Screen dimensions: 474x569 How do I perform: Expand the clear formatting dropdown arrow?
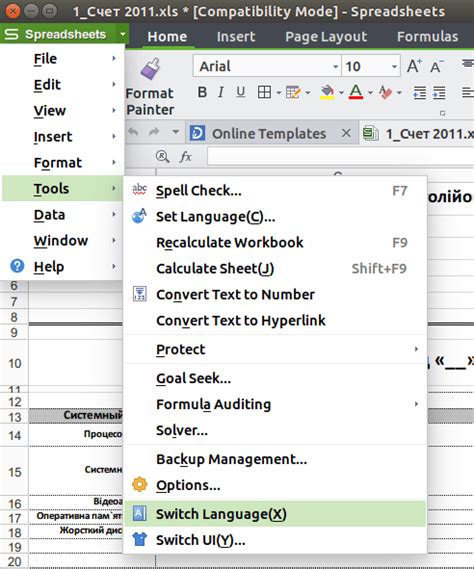tap(399, 93)
